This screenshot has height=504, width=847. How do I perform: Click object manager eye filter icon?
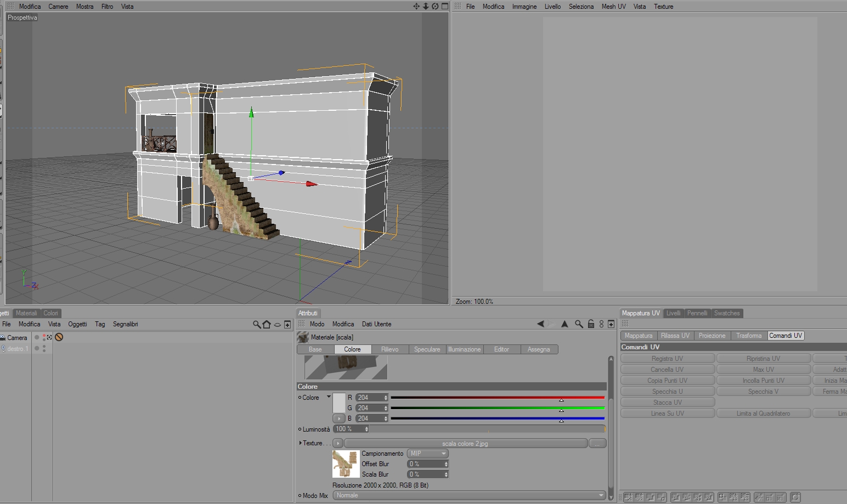click(x=278, y=325)
